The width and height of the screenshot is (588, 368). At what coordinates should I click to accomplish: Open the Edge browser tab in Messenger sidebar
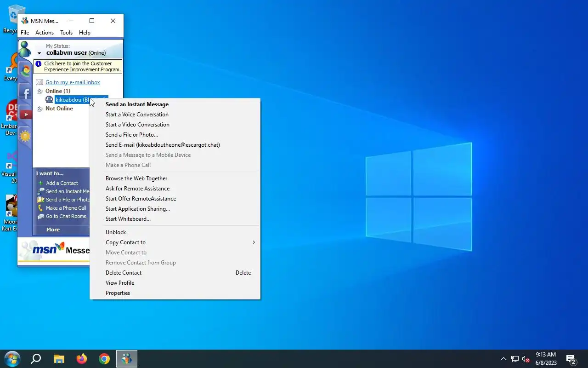click(x=25, y=70)
